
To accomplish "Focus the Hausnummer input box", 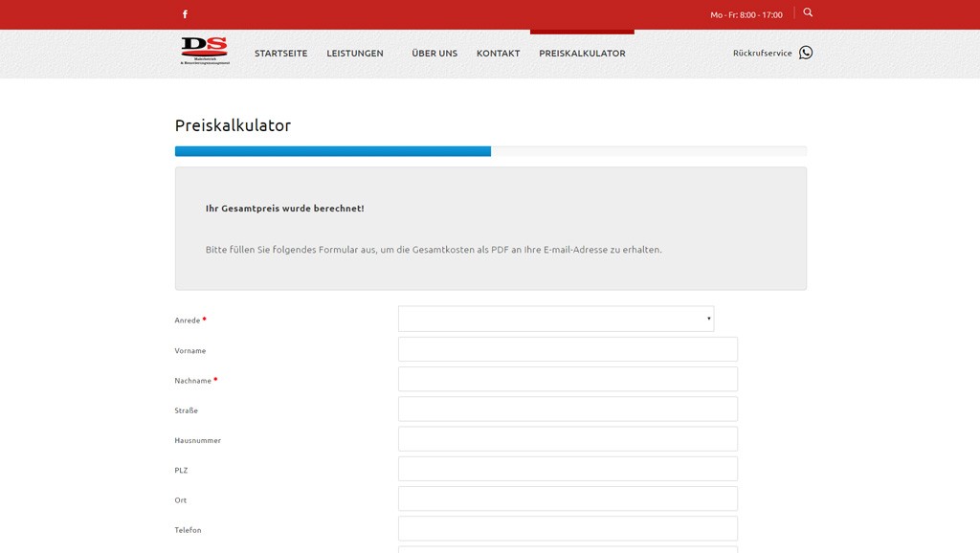I will click(568, 439).
